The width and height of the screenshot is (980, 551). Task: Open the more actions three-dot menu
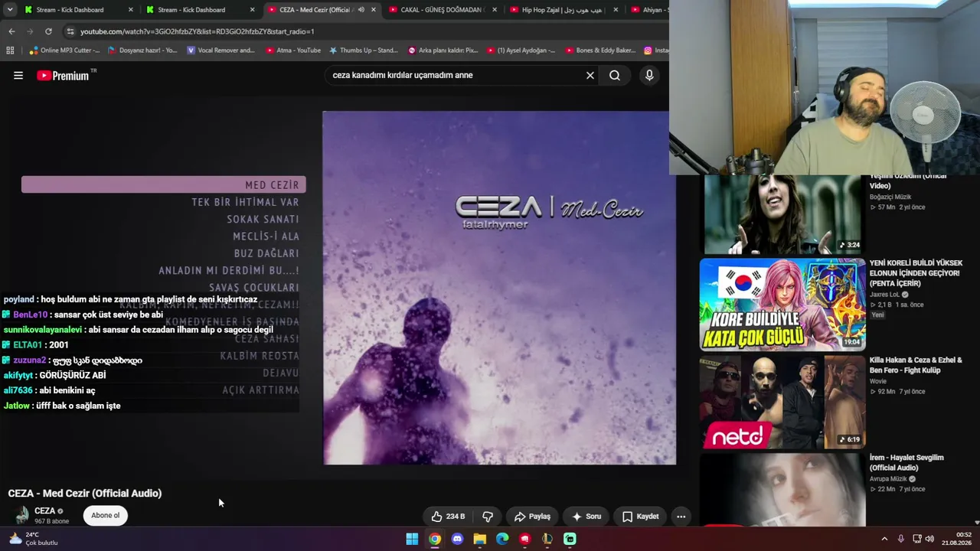click(681, 517)
